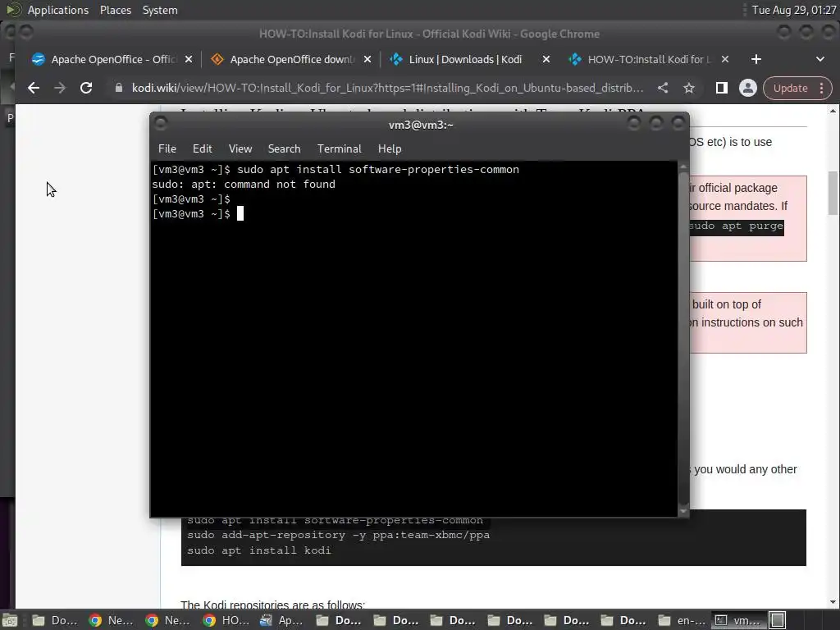Click the Chrome page vertical scrollbar thumb

tap(833, 193)
